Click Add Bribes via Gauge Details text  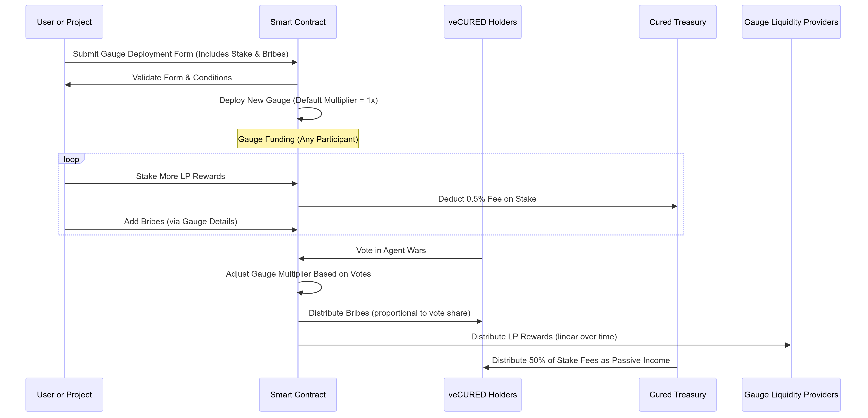180,222
